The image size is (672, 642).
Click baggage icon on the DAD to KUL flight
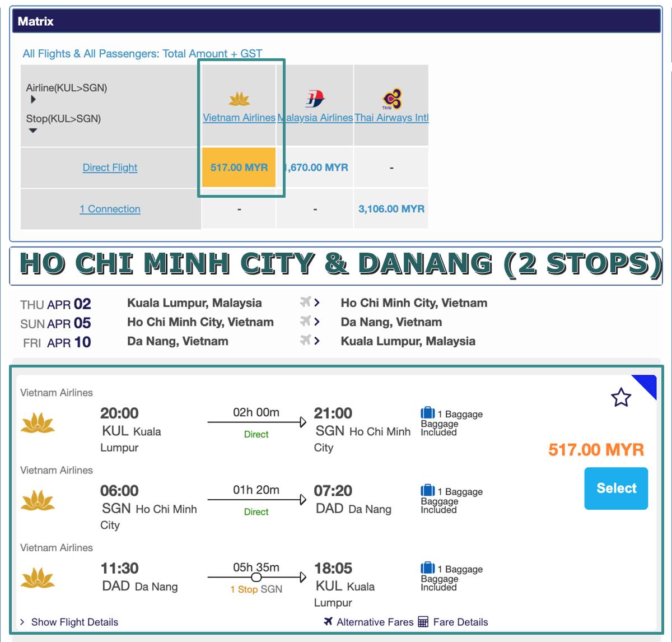pos(428,568)
